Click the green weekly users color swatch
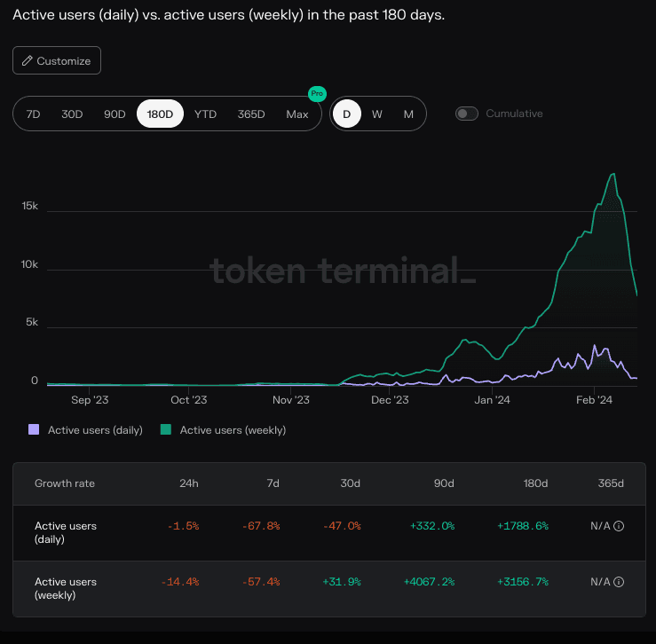Image resolution: width=656 pixels, height=644 pixels. 166,430
